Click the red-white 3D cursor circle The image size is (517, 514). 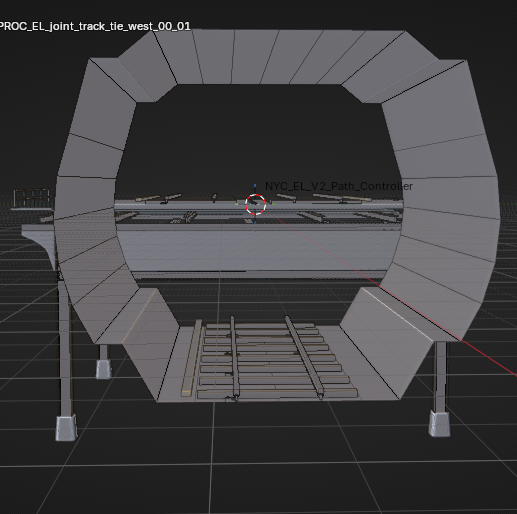coord(256,204)
